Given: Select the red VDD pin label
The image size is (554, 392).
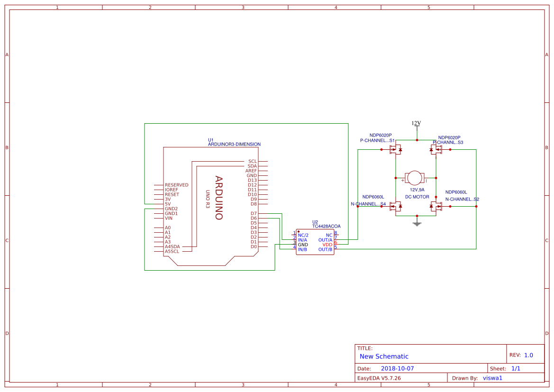Looking at the screenshot, I should click(x=327, y=245).
